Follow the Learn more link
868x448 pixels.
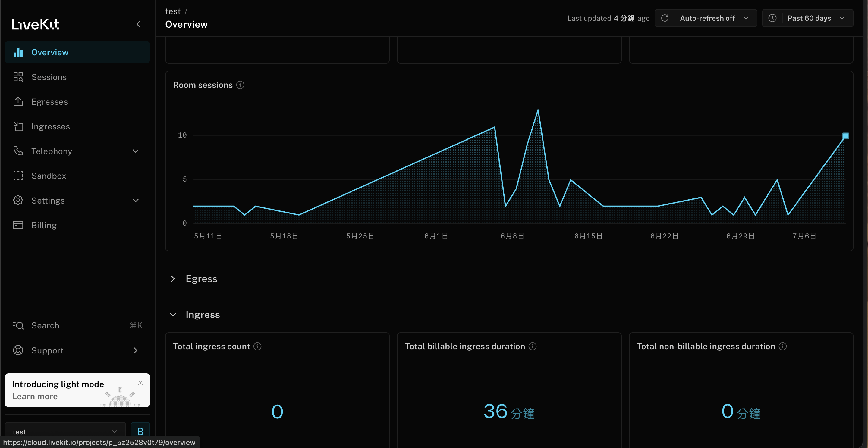coord(35,396)
